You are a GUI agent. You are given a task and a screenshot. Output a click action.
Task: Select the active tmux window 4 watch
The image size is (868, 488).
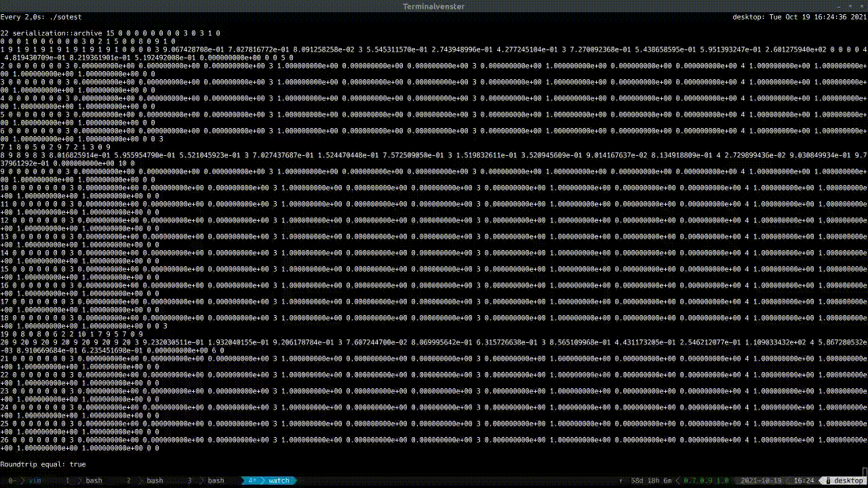click(270, 481)
